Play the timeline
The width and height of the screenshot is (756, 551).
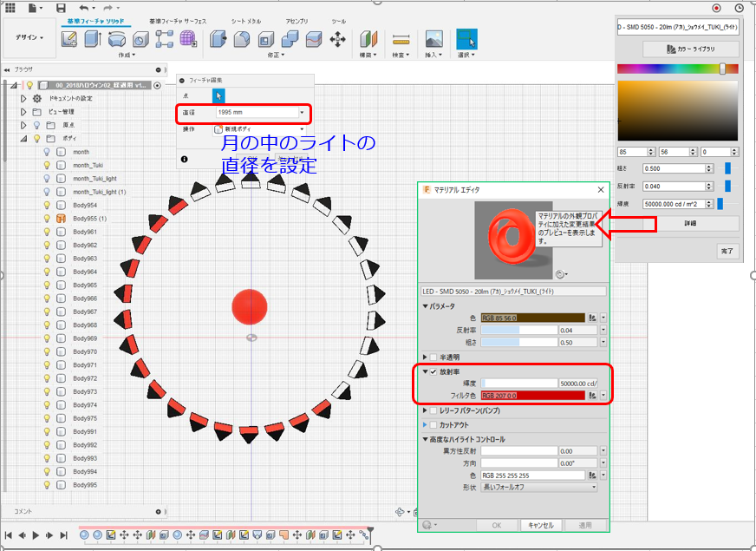(x=36, y=535)
